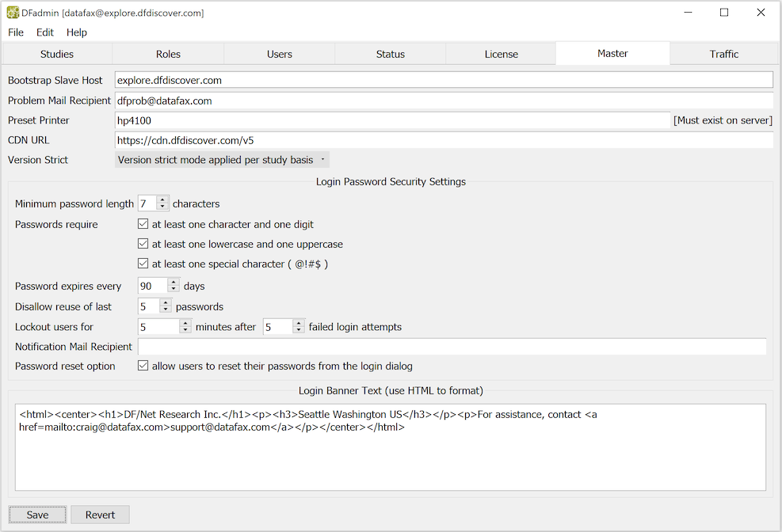
Task: Minimize the DFadmin window
Action: point(689,13)
